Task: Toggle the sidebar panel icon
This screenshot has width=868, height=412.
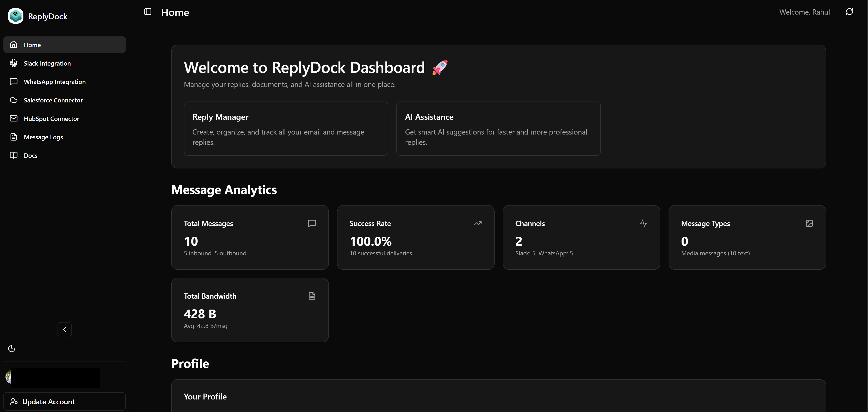Action: point(148,12)
